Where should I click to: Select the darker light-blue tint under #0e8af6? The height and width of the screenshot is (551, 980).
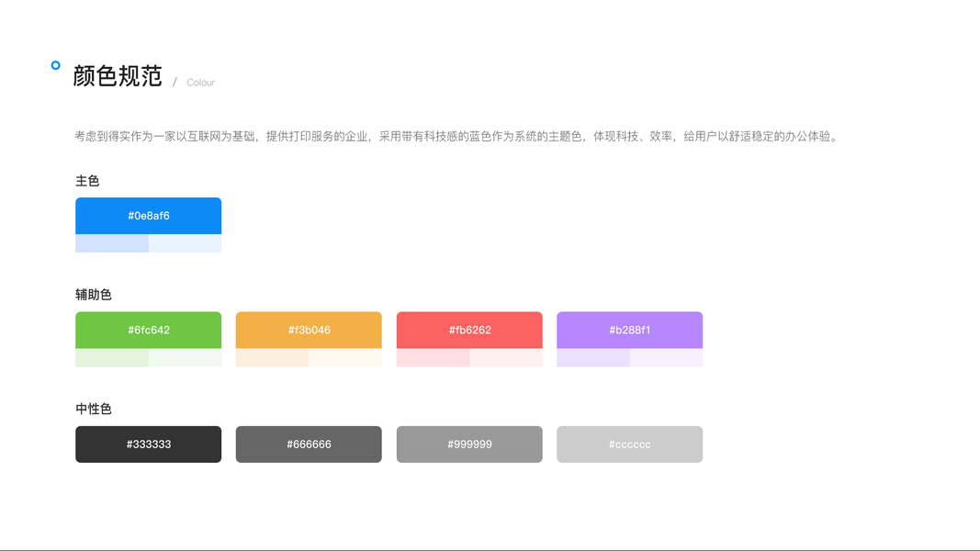[112, 243]
